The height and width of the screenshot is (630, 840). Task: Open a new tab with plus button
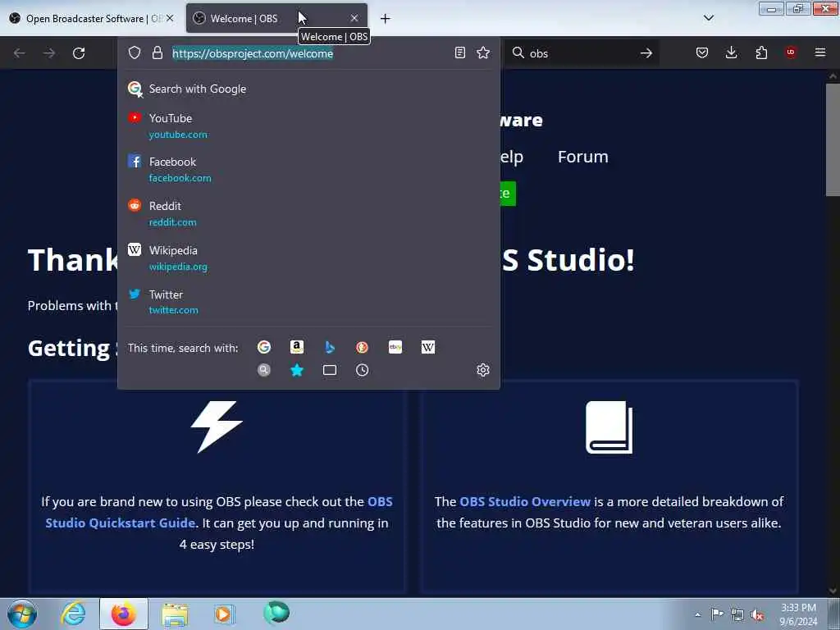(x=386, y=18)
